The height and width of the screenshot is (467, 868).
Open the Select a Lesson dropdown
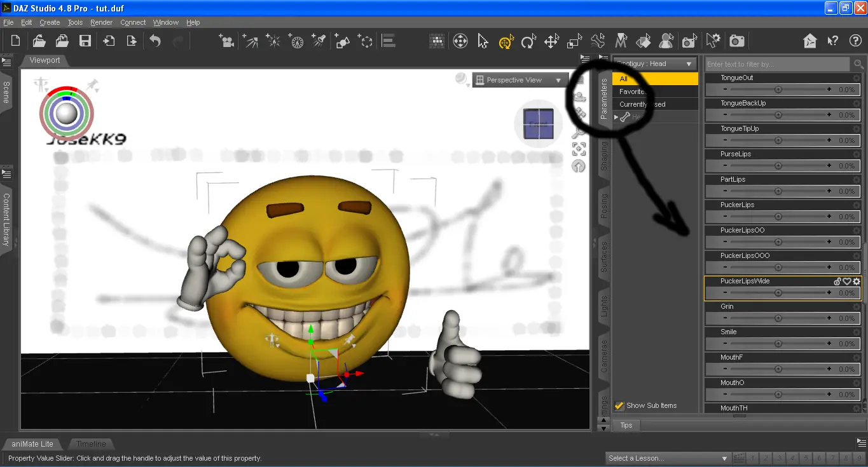(666, 457)
